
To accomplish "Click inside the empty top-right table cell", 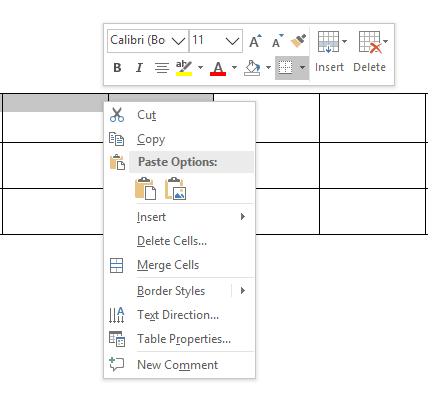I will point(372,118).
